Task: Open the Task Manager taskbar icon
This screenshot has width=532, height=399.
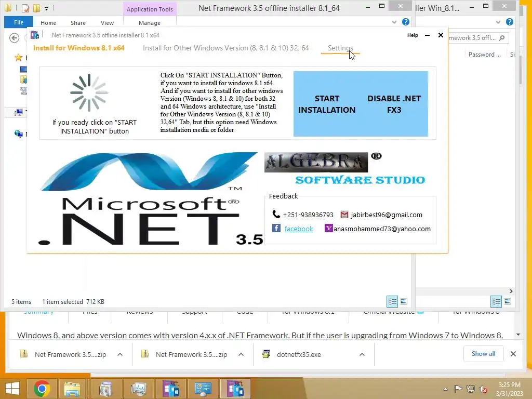Action: [x=138, y=389]
